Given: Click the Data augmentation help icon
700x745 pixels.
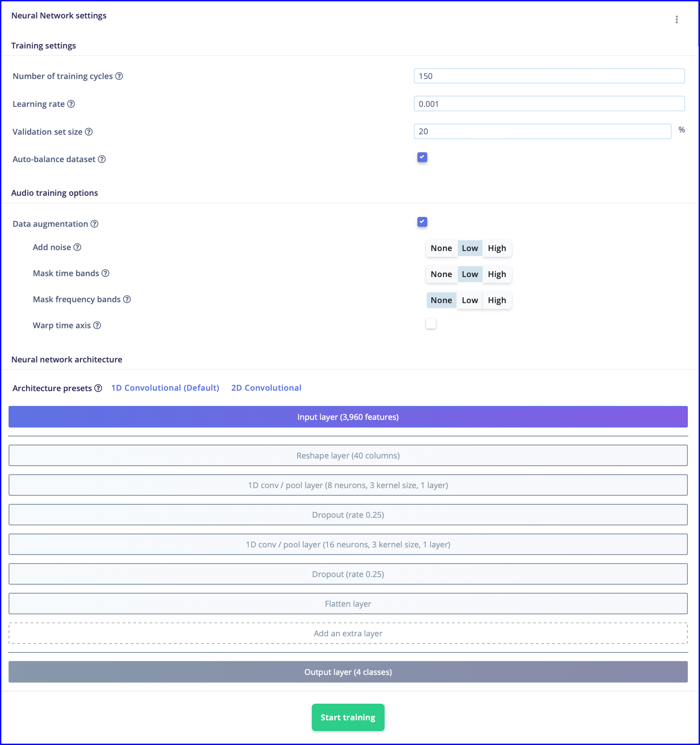Looking at the screenshot, I should pos(94,224).
